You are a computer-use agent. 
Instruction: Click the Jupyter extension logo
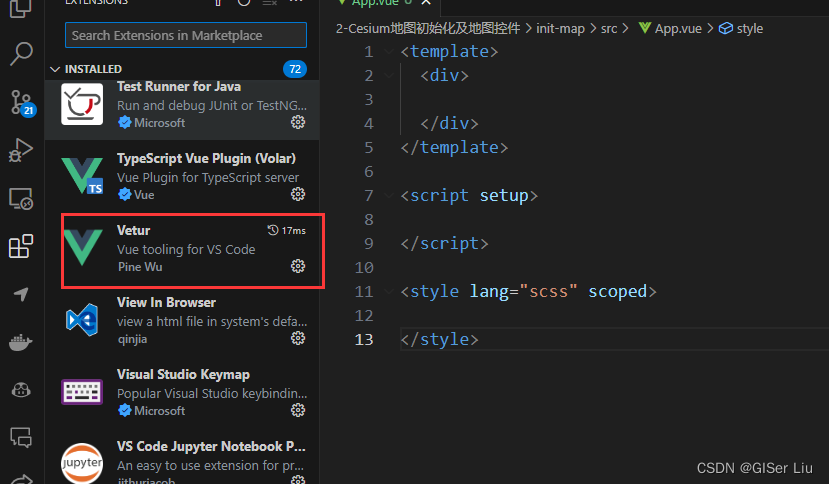pyautogui.click(x=82, y=463)
